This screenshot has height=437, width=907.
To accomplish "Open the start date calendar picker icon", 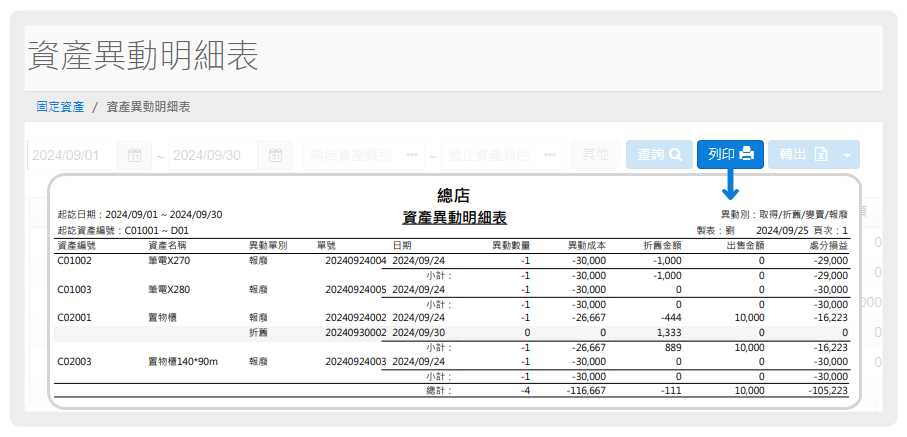I will tap(134, 155).
